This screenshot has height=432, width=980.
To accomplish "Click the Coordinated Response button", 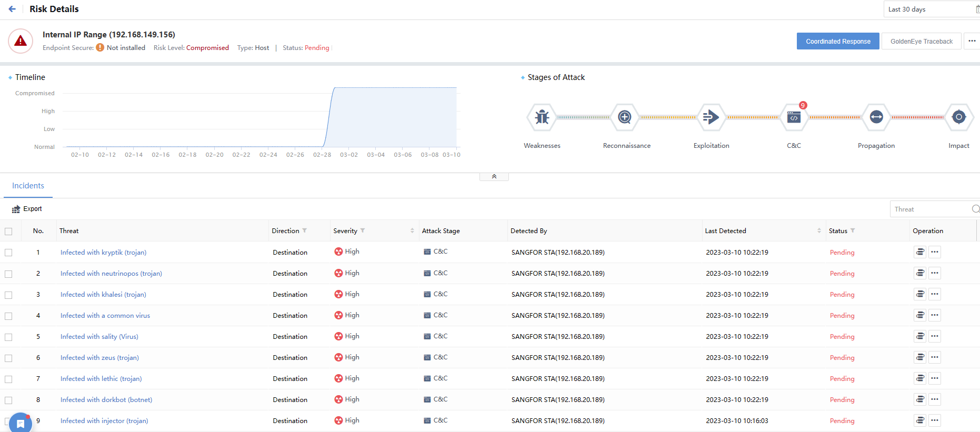I will pos(838,42).
